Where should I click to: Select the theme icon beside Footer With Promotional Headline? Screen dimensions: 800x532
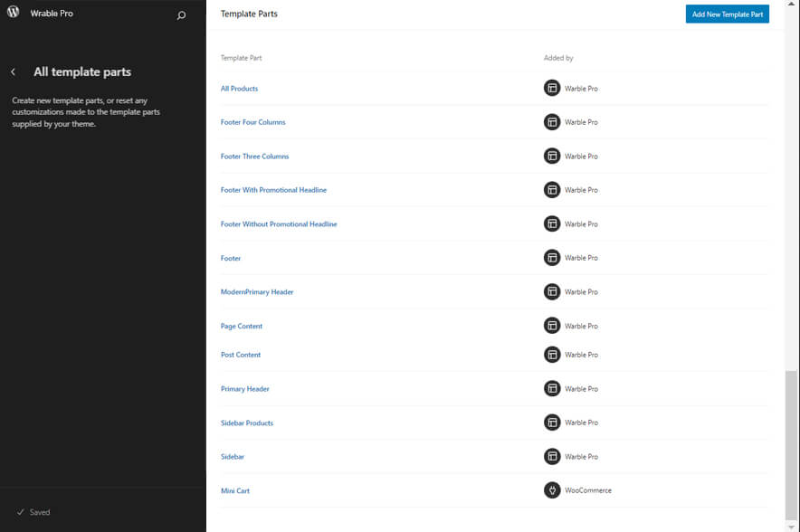point(552,190)
